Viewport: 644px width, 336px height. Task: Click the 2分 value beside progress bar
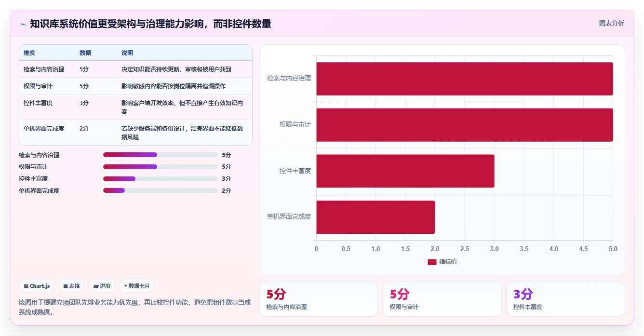(x=227, y=191)
